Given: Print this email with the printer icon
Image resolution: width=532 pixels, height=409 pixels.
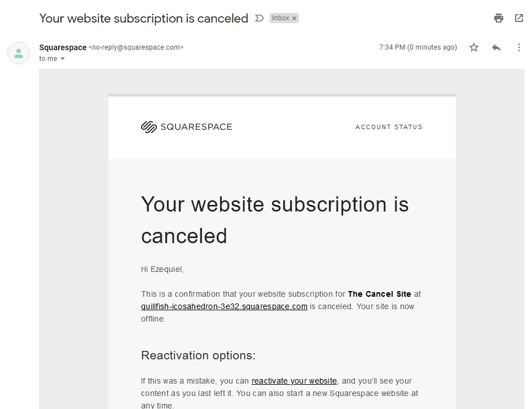Looking at the screenshot, I should pyautogui.click(x=498, y=18).
